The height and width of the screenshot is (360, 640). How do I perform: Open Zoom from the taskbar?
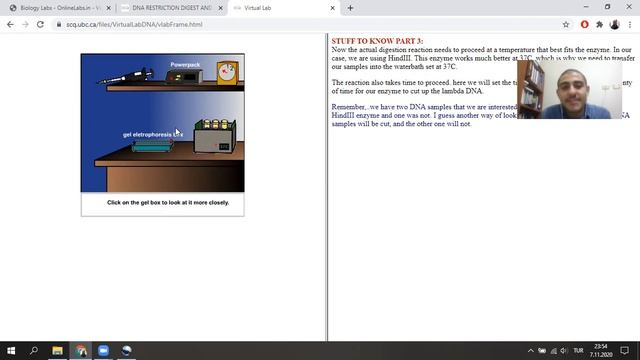103,351
